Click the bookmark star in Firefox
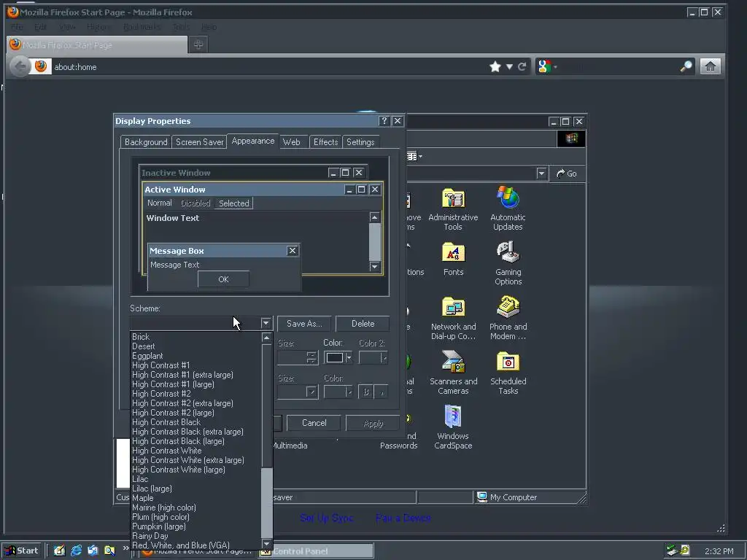The height and width of the screenshot is (560, 747). pos(495,66)
